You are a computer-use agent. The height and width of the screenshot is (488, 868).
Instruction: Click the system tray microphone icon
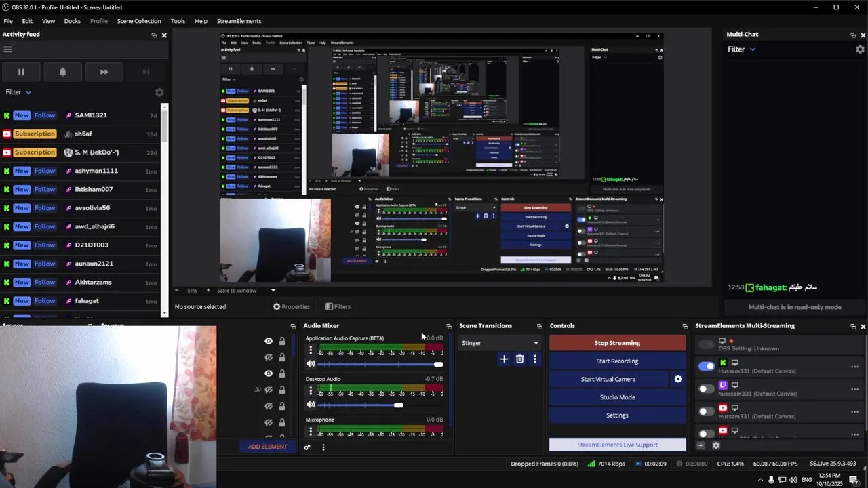tap(771, 480)
